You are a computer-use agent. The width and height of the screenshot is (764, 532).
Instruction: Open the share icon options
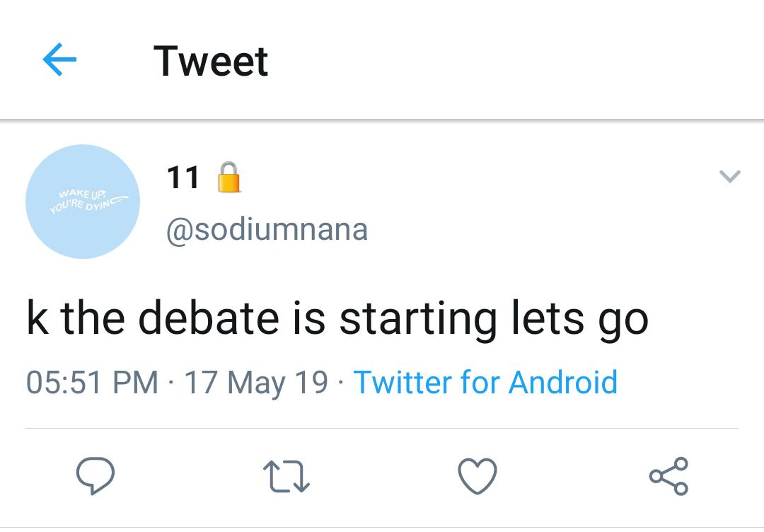pyautogui.click(x=668, y=476)
